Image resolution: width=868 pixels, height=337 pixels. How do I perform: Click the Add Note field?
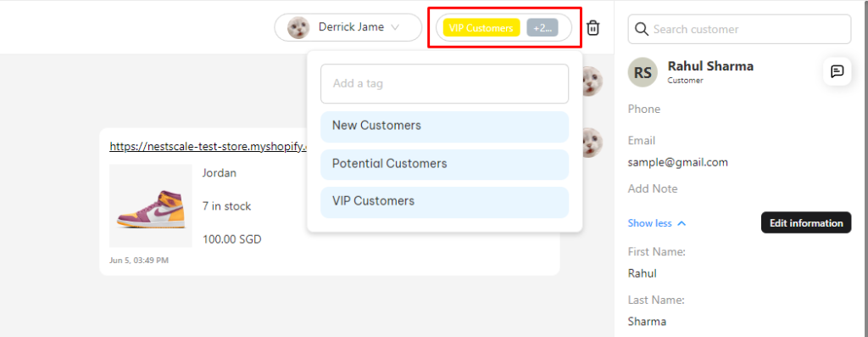click(653, 188)
